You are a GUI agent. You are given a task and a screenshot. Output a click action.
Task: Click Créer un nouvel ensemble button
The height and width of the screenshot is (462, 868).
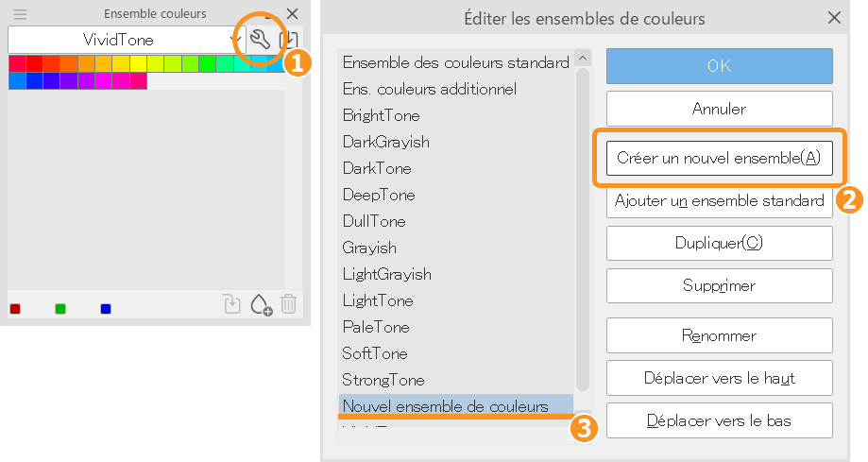pos(719,158)
